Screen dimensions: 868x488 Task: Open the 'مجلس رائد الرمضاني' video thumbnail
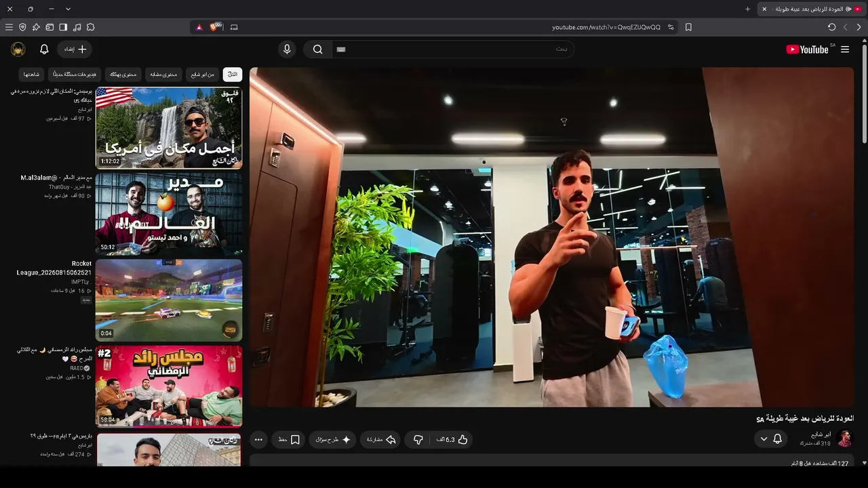pyautogui.click(x=169, y=386)
